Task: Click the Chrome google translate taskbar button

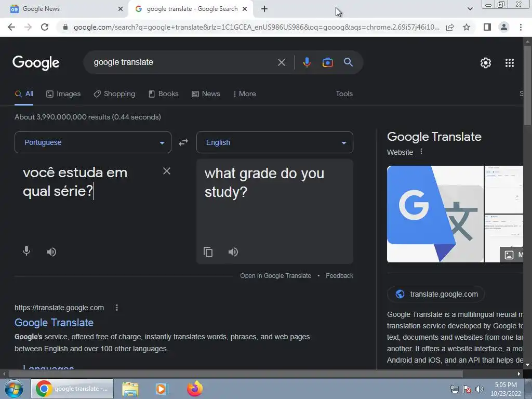Action: [72, 389]
